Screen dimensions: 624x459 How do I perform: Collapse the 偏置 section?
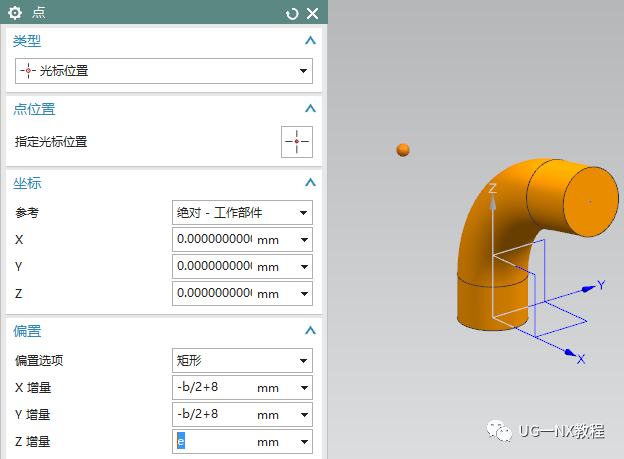(310, 330)
